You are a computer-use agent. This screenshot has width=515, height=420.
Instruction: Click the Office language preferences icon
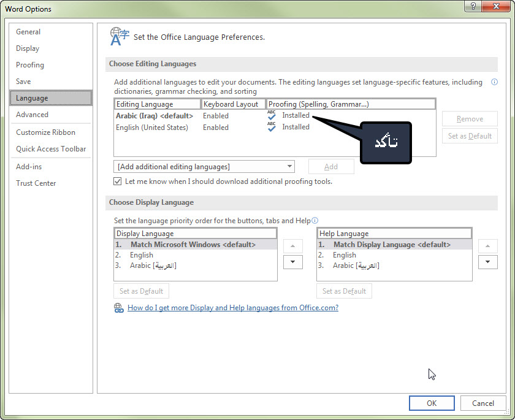pyautogui.click(x=119, y=36)
